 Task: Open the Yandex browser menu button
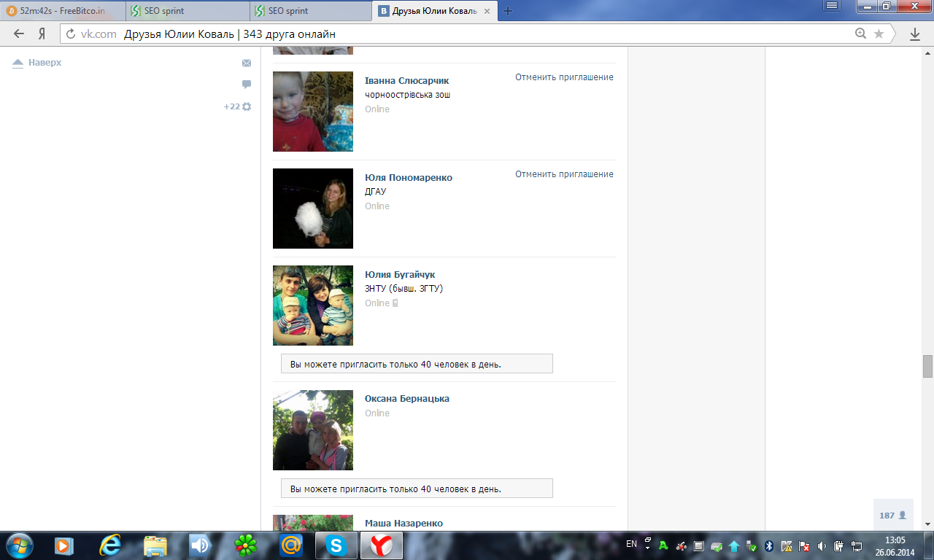coord(832,6)
